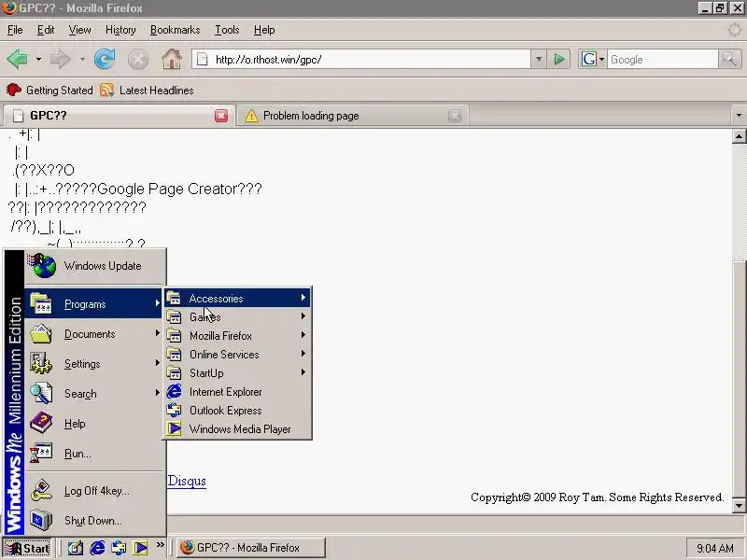
Task: Click the Forward arrow toolbar button
Action: (x=61, y=60)
